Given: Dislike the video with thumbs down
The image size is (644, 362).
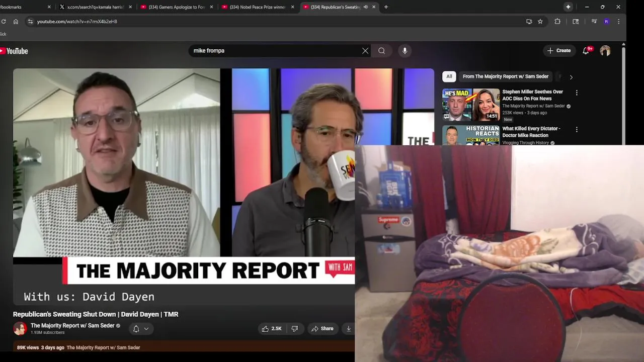Looking at the screenshot, I should (295, 329).
